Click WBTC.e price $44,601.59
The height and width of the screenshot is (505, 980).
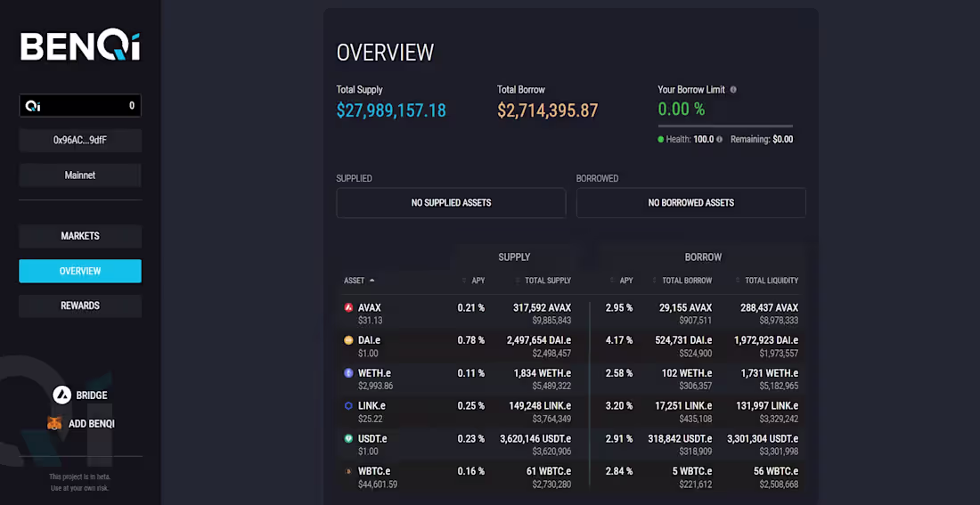click(x=378, y=485)
